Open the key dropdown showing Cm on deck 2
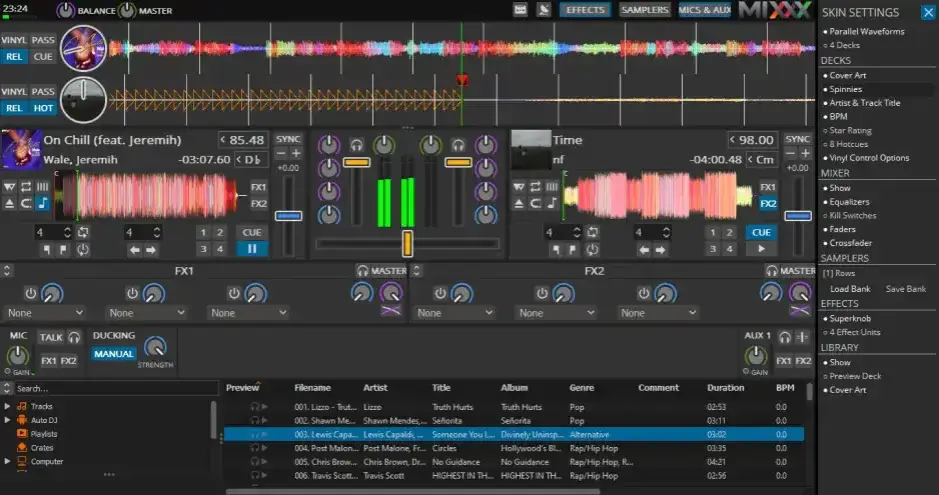The height and width of the screenshot is (495, 939). coord(762,160)
